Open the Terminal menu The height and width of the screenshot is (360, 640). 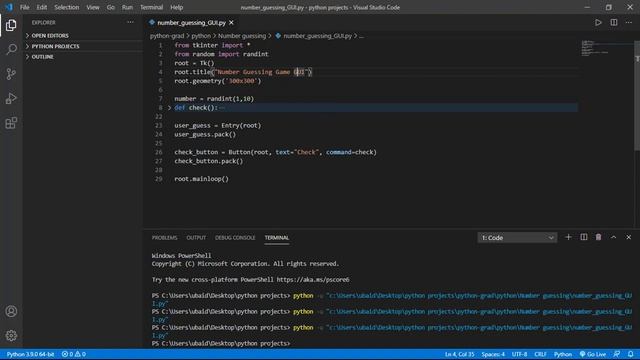pyautogui.click(x=151, y=7)
